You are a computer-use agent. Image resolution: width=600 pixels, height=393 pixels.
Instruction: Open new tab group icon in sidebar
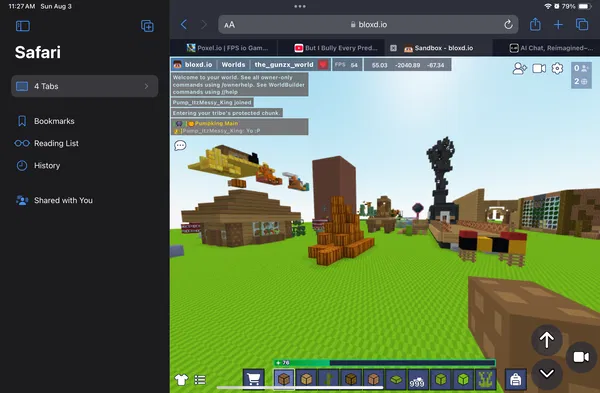[x=147, y=26]
